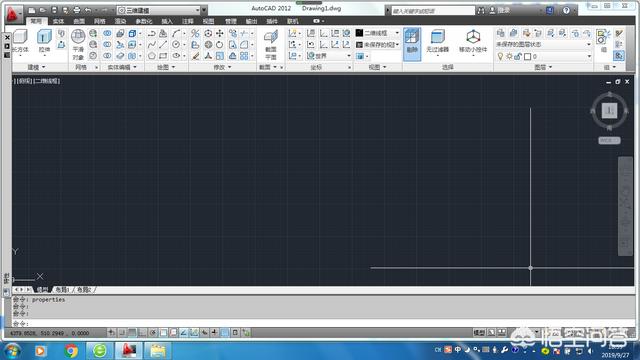The height and width of the screenshot is (360, 640).
Task: Switch to 布局1 layout tab
Action: [x=62, y=290]
